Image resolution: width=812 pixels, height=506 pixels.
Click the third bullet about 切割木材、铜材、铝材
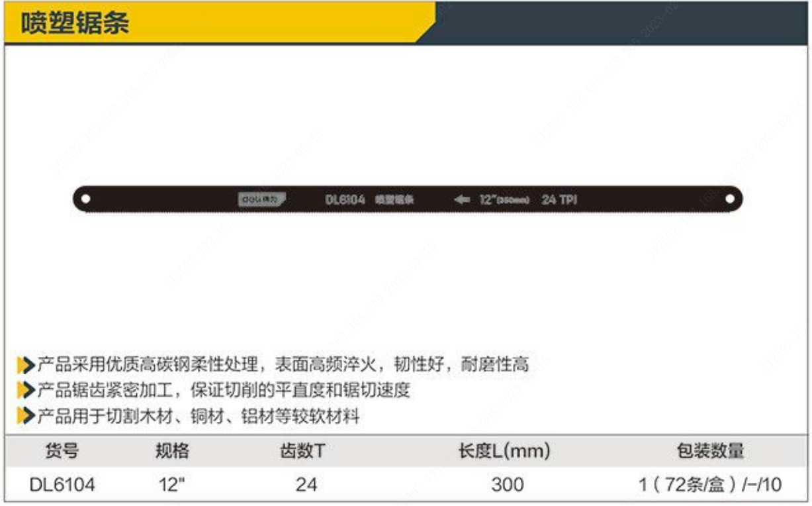[198, 417]
